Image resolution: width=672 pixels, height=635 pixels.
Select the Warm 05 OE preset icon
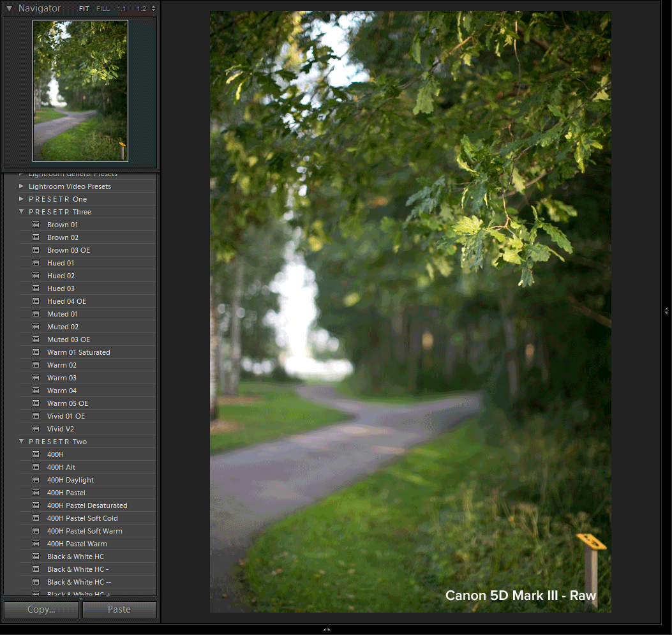coord(37,403)
